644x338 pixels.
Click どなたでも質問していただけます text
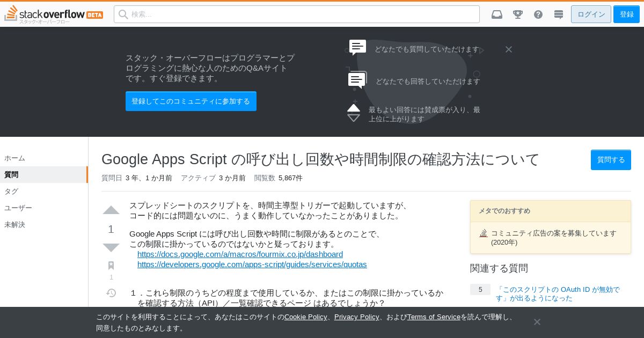click(x=427, y=49)
